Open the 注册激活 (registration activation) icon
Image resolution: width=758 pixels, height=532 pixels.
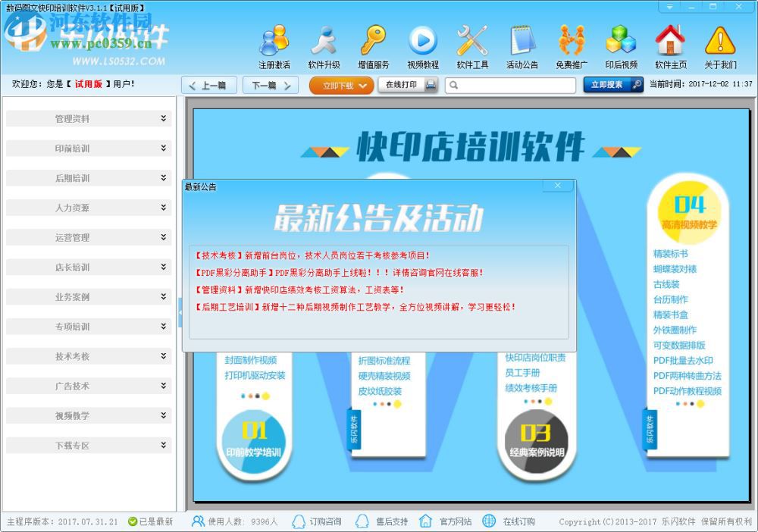(x=274, y=45)
